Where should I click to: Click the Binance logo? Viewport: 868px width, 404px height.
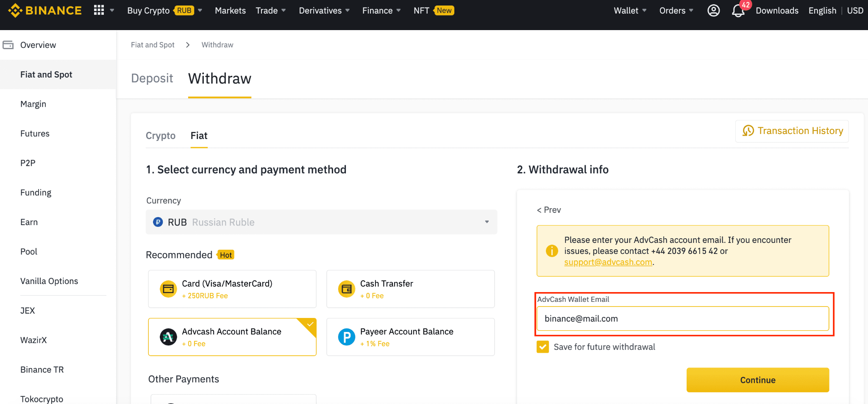click(x=45, y=11)
